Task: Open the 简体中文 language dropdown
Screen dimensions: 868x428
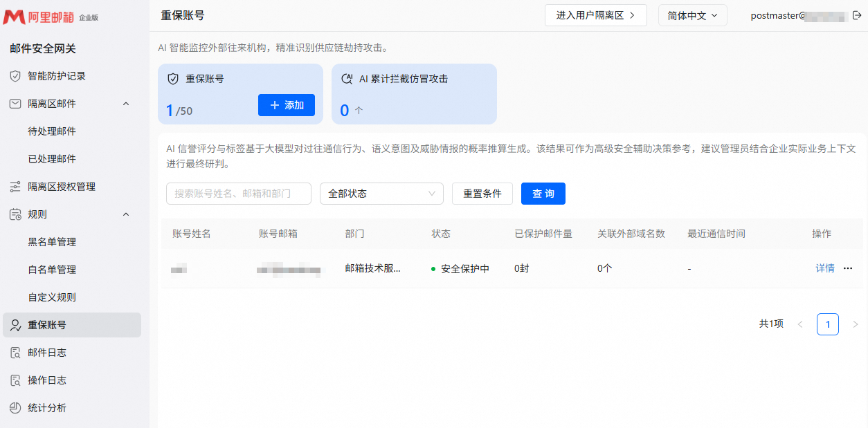Action: (693, 15)
